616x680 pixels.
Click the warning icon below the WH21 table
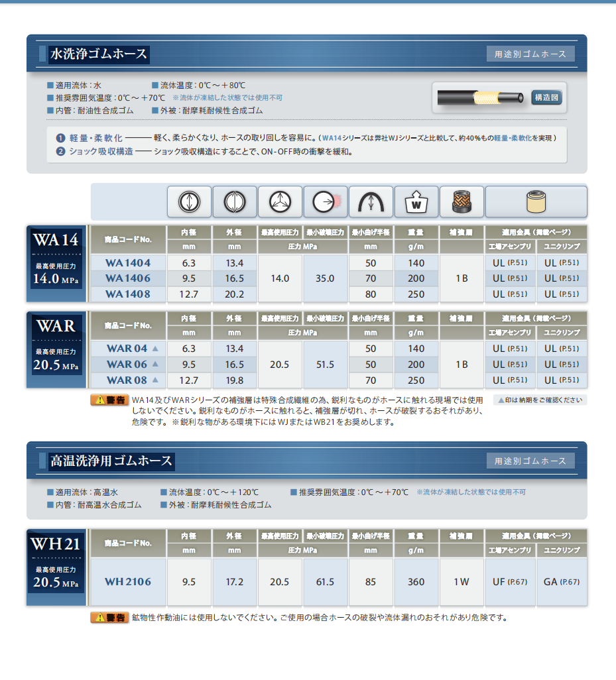click(109, 618)
